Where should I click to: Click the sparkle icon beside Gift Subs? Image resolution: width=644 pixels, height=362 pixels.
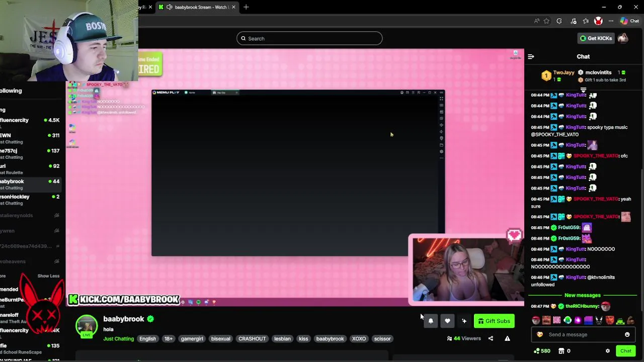click(x=464, y=321)
